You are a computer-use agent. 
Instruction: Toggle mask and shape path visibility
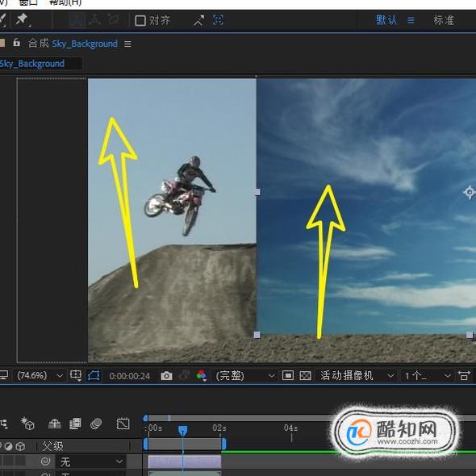click(94, 376)
